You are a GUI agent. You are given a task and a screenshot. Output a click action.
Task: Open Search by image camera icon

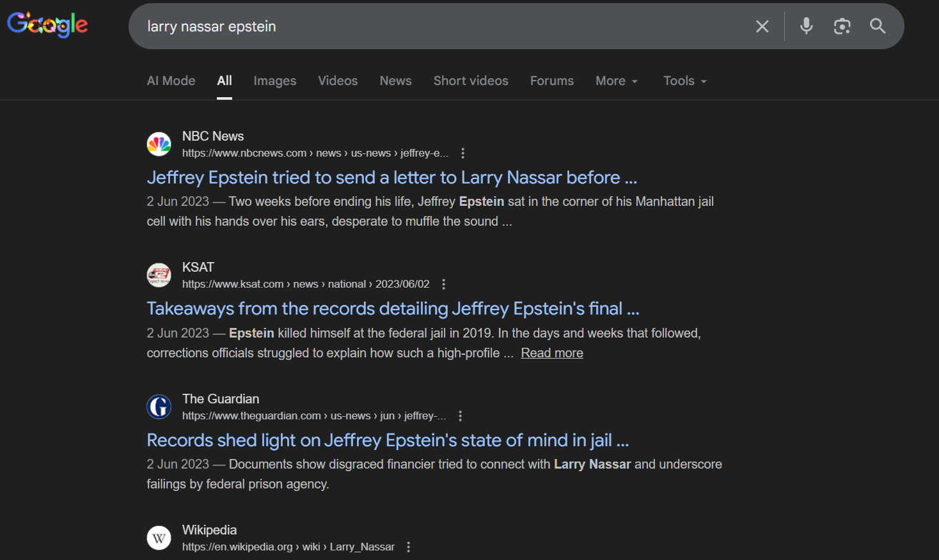coord(842,26)
